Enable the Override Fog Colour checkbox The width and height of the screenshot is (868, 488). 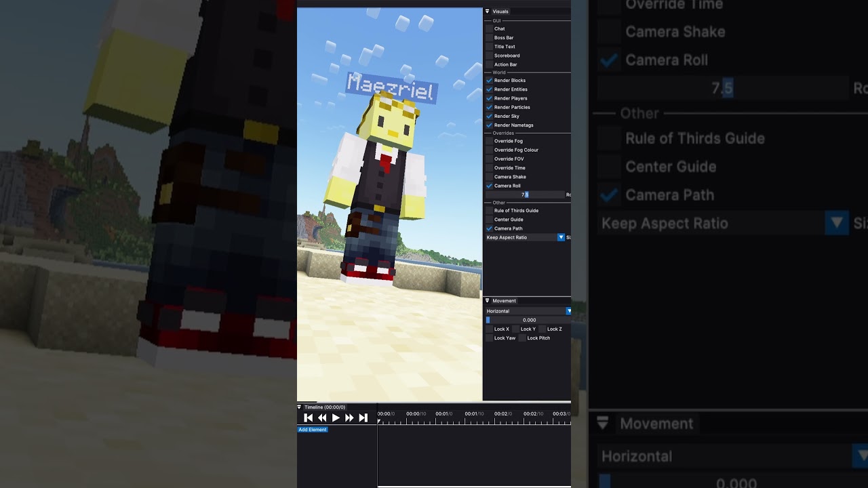pyautogui.click(x=489, y=150)
